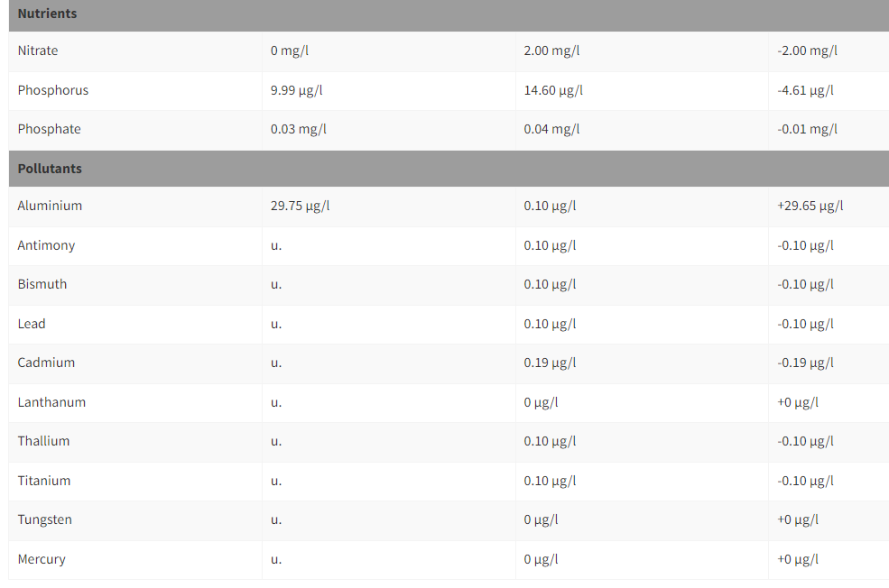Click the Aluminium row label

tap(50, 206)
